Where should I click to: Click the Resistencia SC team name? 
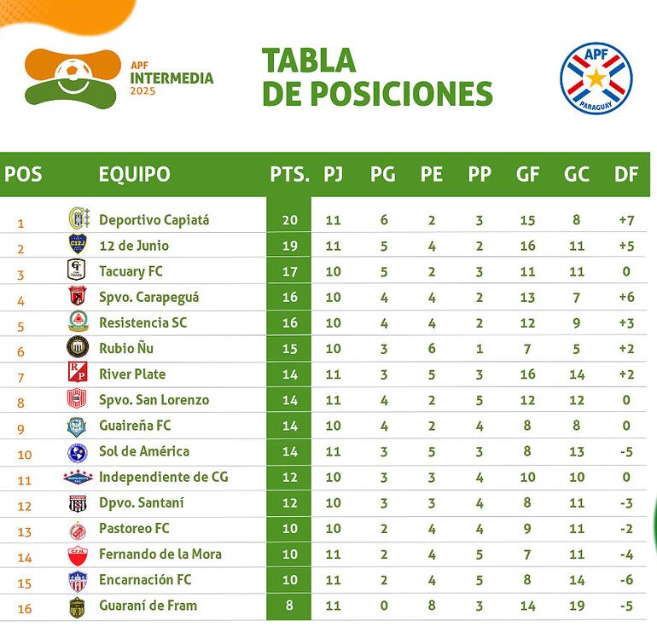coord(142,322)
